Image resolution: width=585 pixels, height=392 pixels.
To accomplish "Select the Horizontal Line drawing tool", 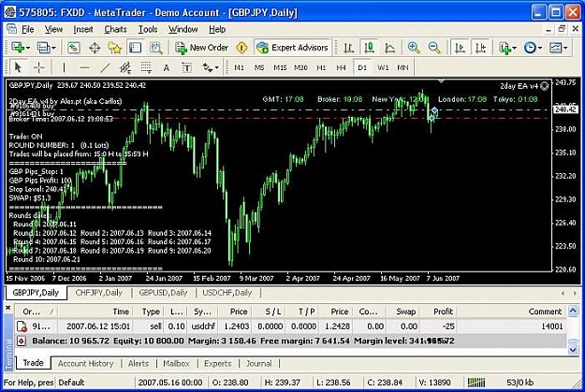I will click(84, 67).
